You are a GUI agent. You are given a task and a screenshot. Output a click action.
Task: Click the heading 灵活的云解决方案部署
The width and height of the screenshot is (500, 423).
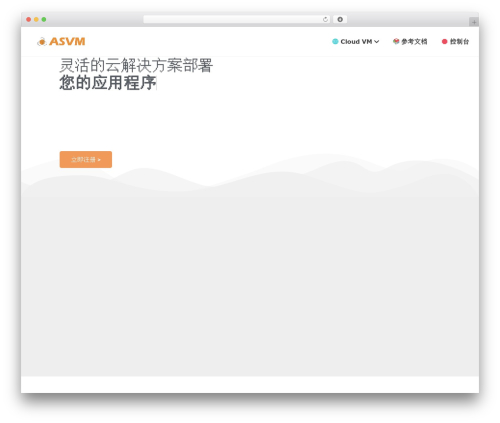point(136,65)
